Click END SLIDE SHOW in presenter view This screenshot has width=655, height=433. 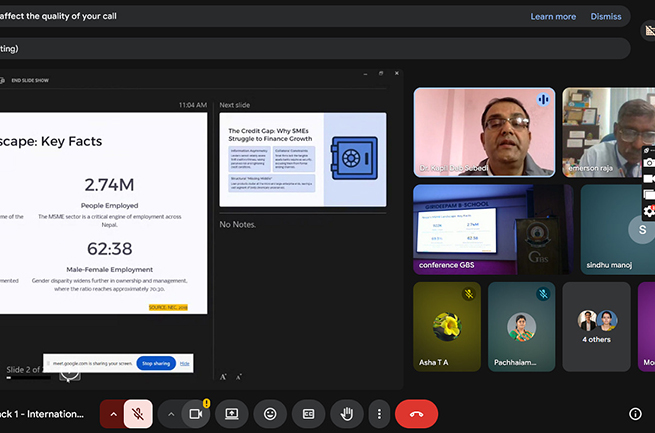tap(30, 80)
